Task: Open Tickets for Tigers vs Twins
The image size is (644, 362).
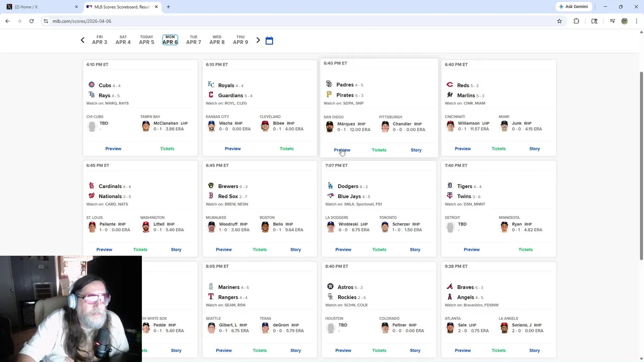Action: [x=526, y=249]
